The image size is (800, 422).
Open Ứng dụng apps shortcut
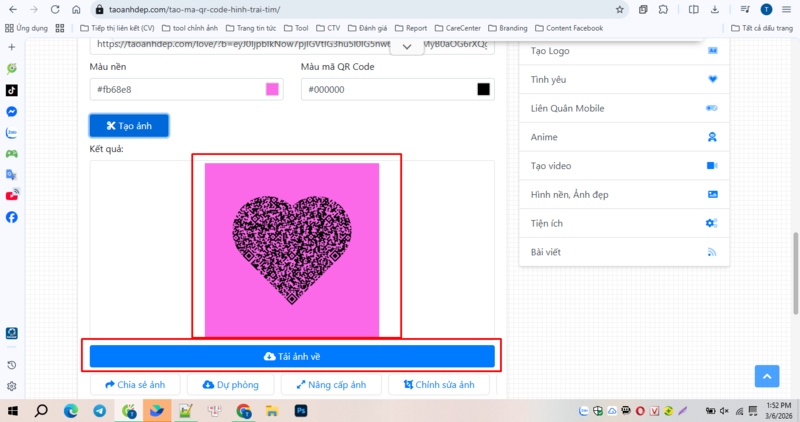pyautogui.click(x=26, y=28)
